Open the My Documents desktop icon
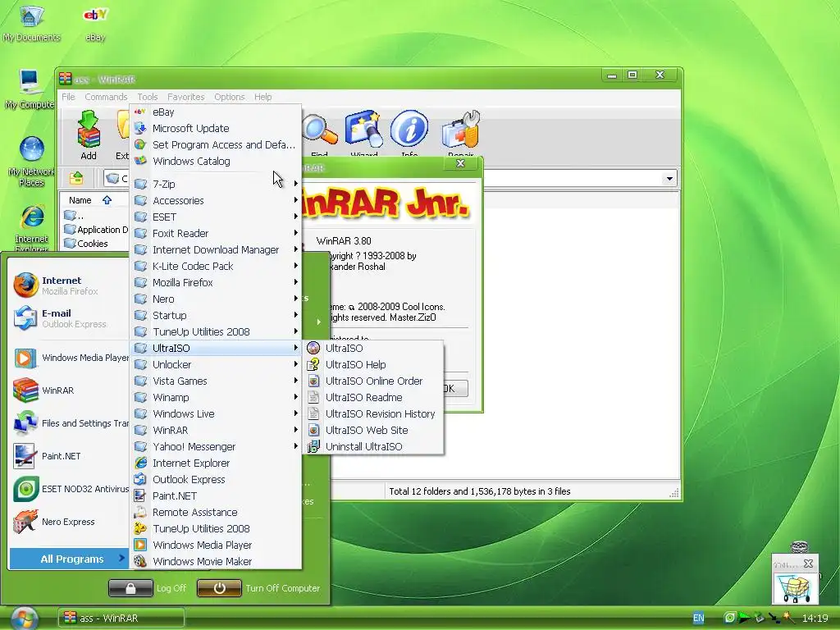The height and width of the screenshot is (630, 840). (31, 23)
